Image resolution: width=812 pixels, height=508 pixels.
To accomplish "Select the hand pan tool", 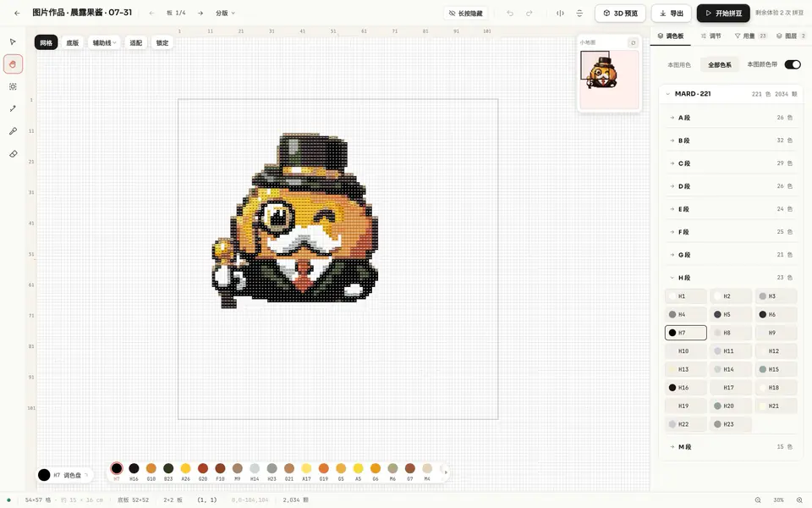I will tap(13, 64).
